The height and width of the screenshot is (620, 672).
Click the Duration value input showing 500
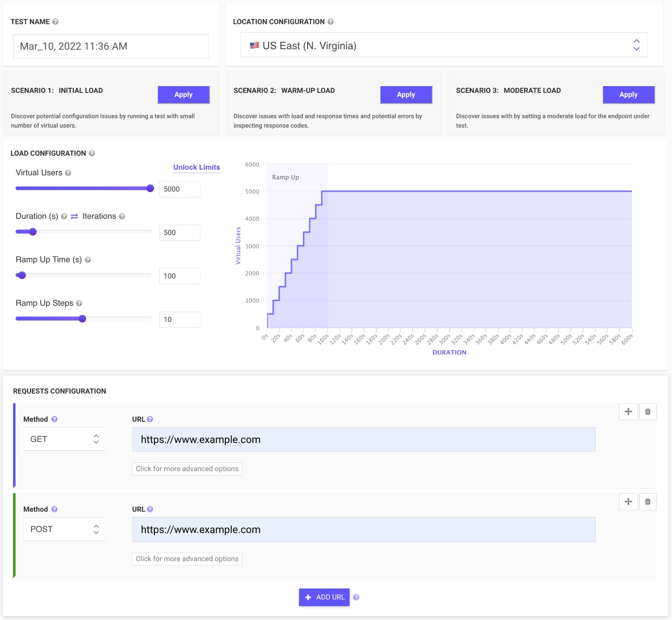[179, 232]
